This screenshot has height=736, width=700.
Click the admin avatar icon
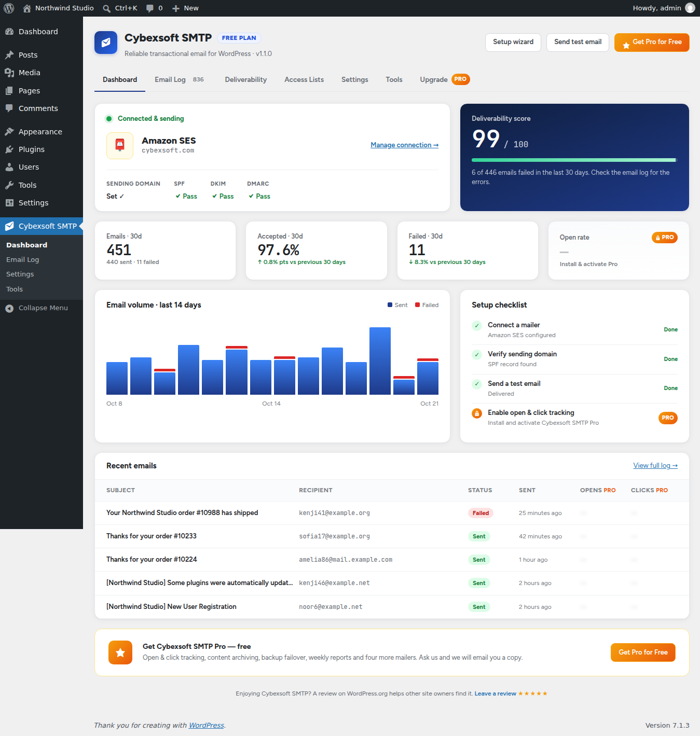(690, 8)
